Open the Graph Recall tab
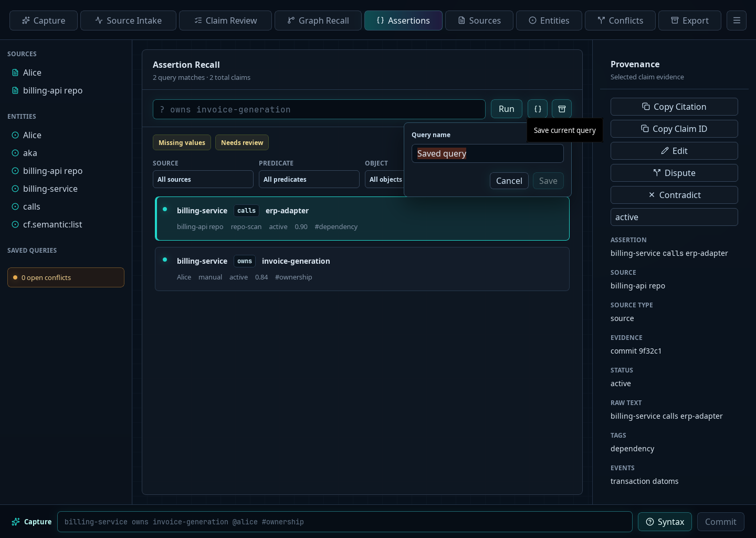The image size is (756, 538). point(318,20)
